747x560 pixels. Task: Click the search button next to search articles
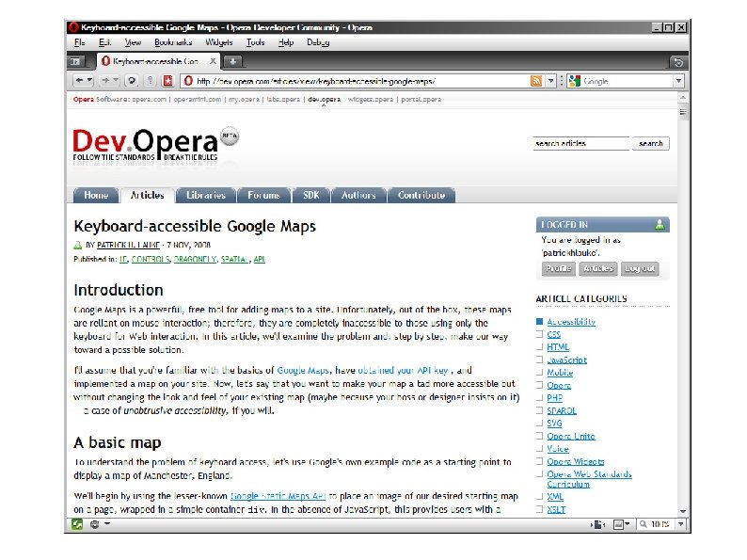651,143
